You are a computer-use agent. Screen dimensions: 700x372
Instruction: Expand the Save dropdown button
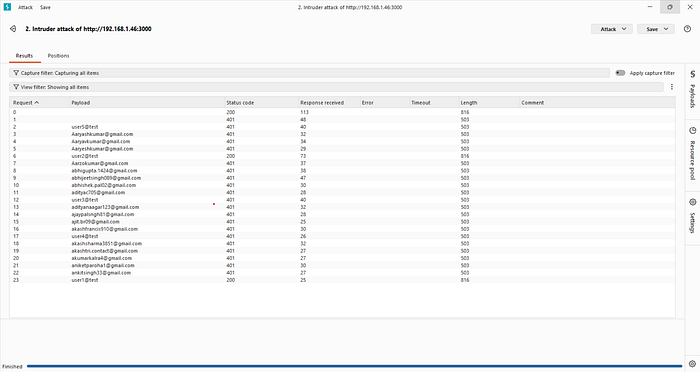coord(655,29)
